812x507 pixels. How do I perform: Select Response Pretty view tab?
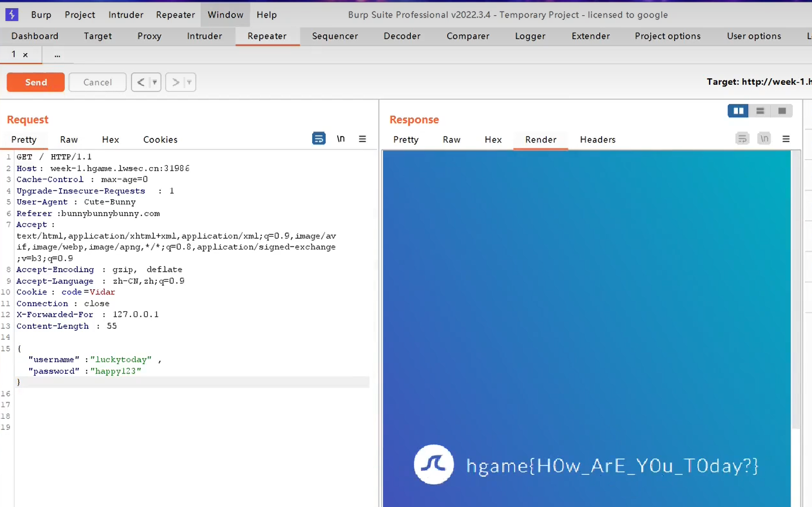point(406,140)
